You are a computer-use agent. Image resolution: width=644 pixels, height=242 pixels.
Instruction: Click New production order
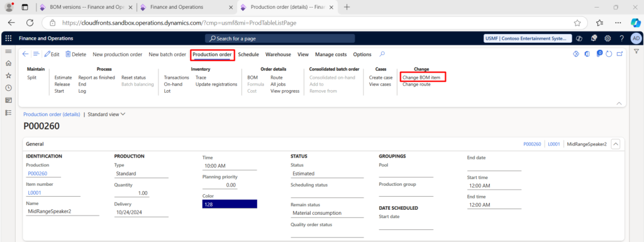(x=118, y=54)
